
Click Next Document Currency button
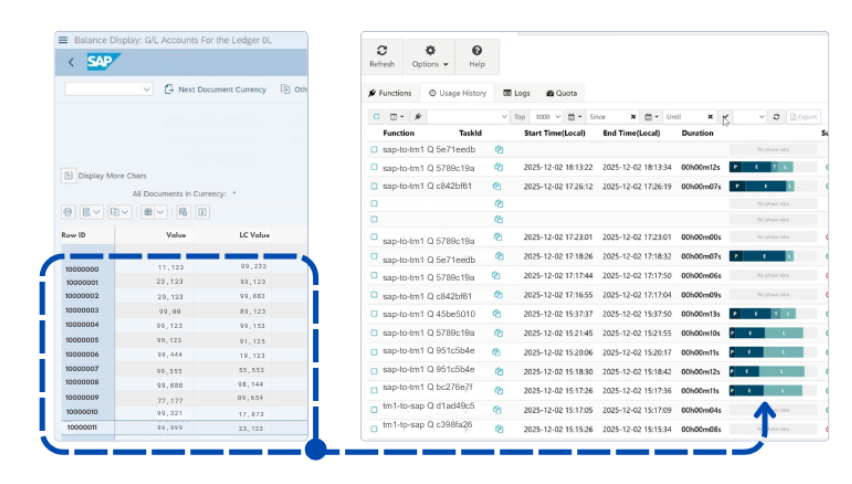[214, 89]
